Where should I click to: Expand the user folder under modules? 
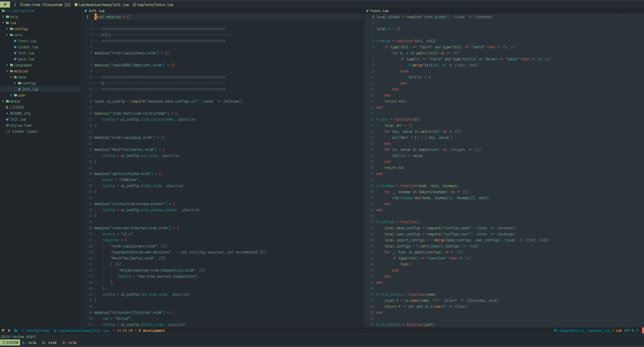(11, 95)
